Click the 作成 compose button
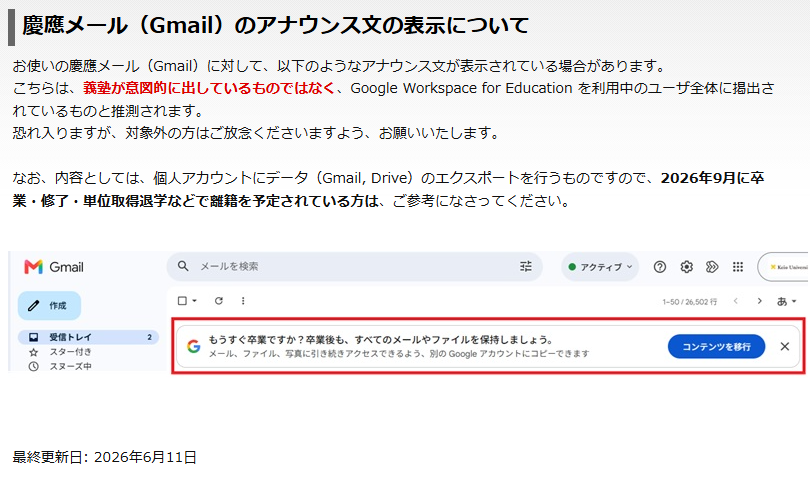This screenshot has width=810, height=487. (x=50, y=306)
